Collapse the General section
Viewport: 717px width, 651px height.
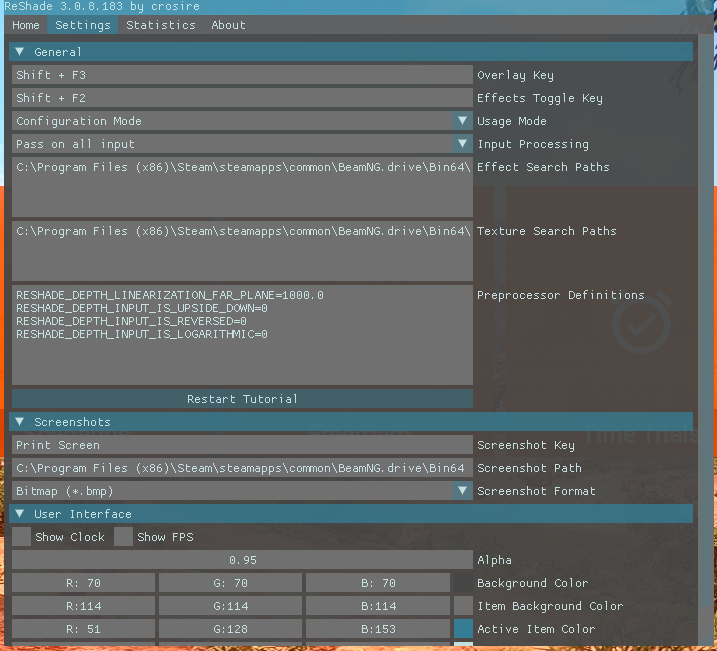coord(351,52)
